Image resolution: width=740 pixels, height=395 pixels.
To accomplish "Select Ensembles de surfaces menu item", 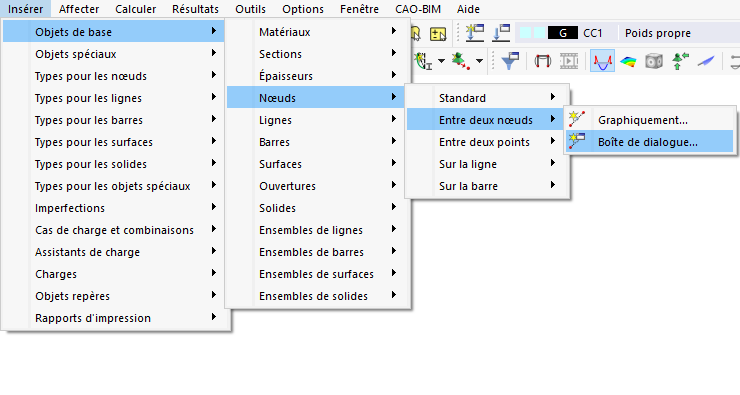I will tap(318, 273).
